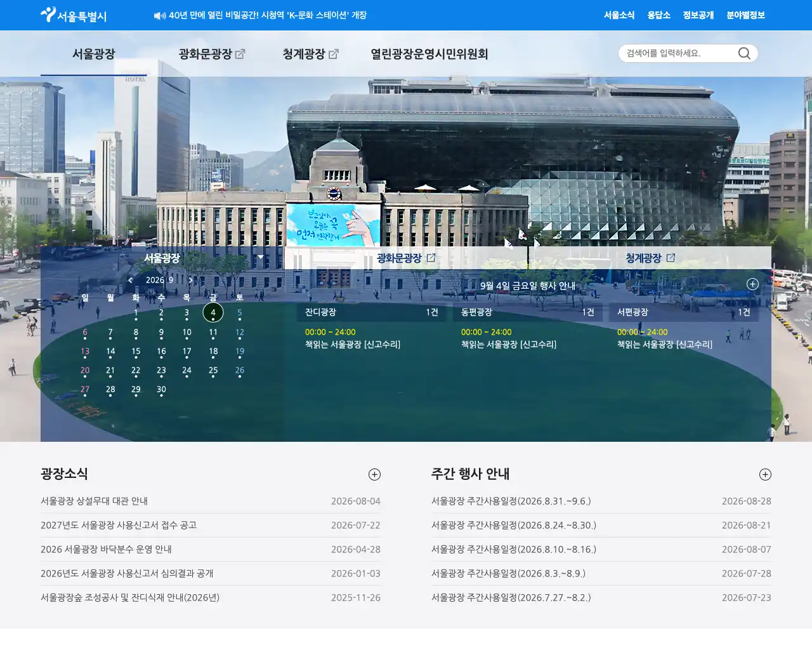This screenshot has height=650, width=812.
Task: Go to previous month in calendar
Action: coord(131,280)
